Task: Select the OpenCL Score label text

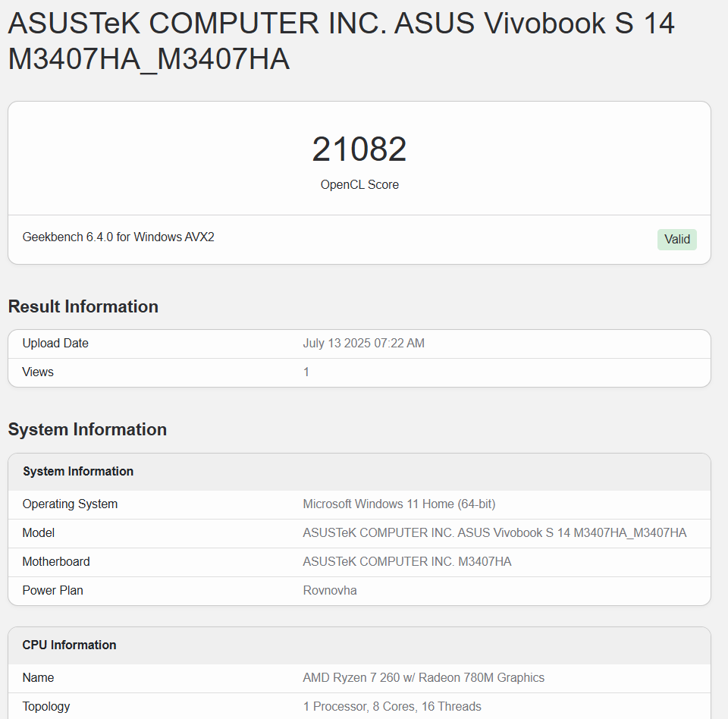Action: 359,184
